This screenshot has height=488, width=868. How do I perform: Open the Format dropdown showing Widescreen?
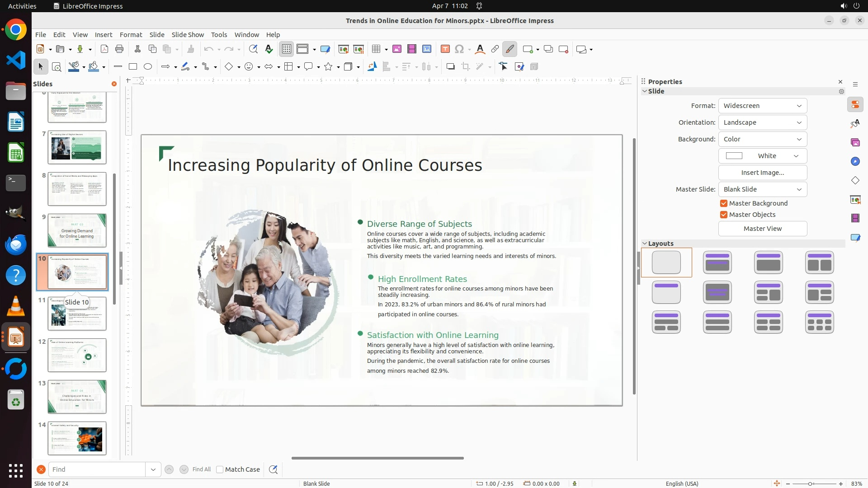(x=762, y=106)
